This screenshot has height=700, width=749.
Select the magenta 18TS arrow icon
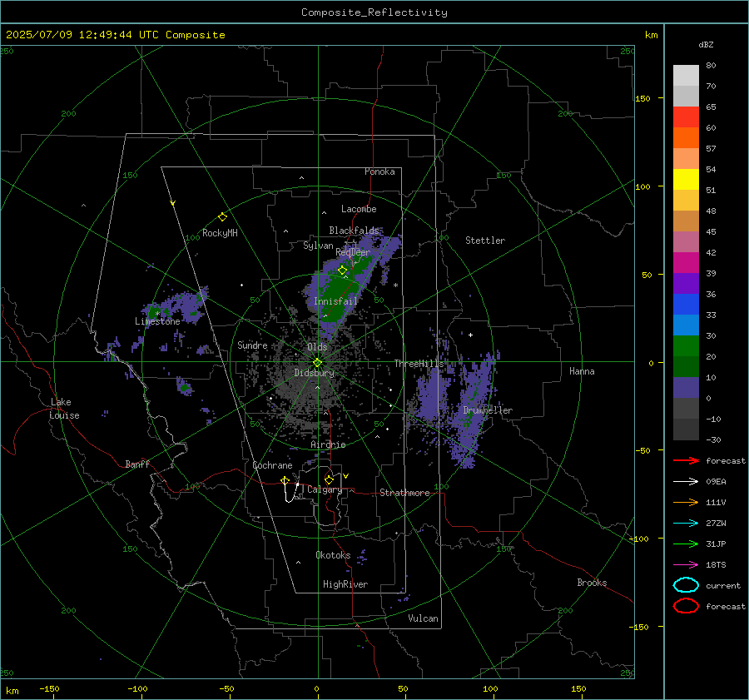pyautogui.click(x=686, y=565)
